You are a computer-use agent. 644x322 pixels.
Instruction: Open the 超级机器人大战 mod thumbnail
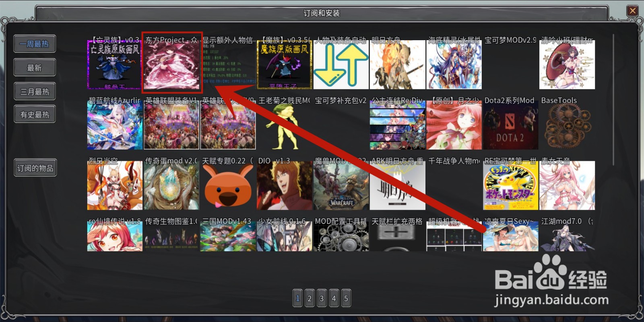[454, 236]
